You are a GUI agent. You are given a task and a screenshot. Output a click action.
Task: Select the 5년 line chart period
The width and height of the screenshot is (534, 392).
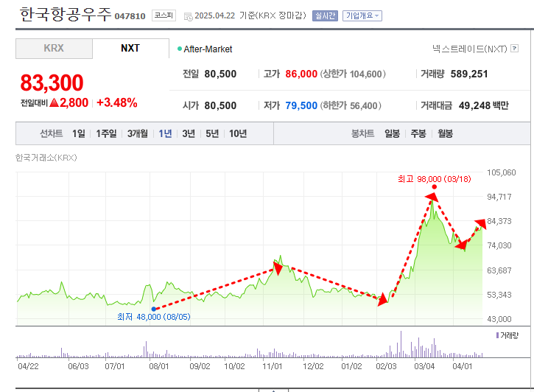tap(212, 133)
